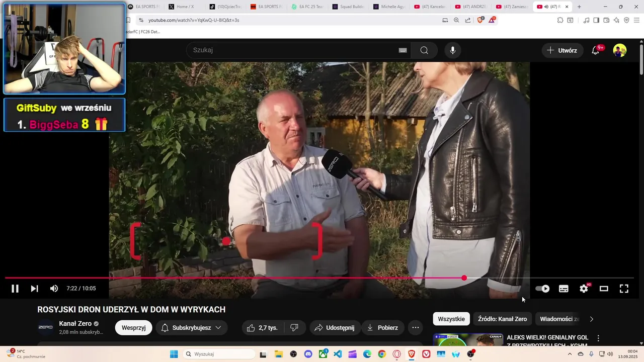Open the more actions (three dots) menu under the video

416,328
